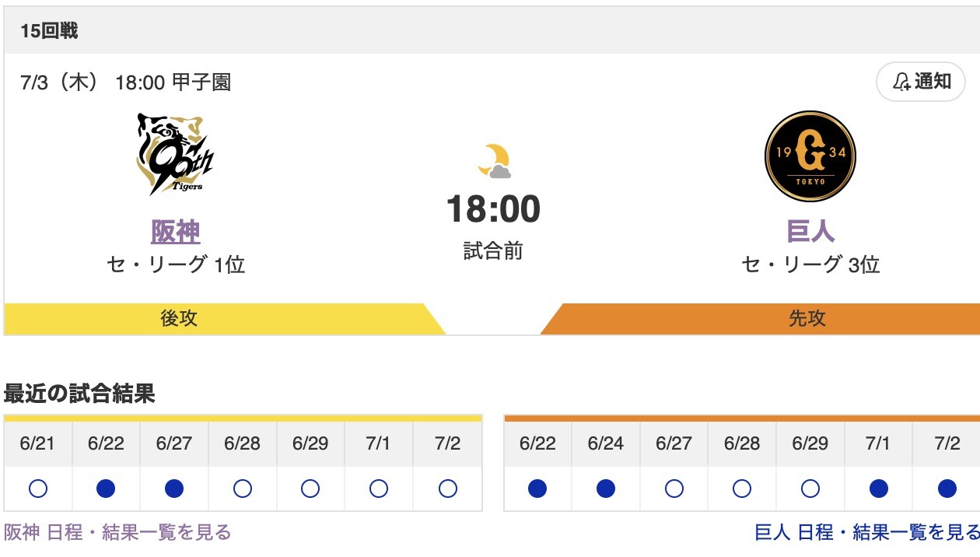
Task: Click Hanshin's 6/27 loss circle
Action: tap(174, 489)
